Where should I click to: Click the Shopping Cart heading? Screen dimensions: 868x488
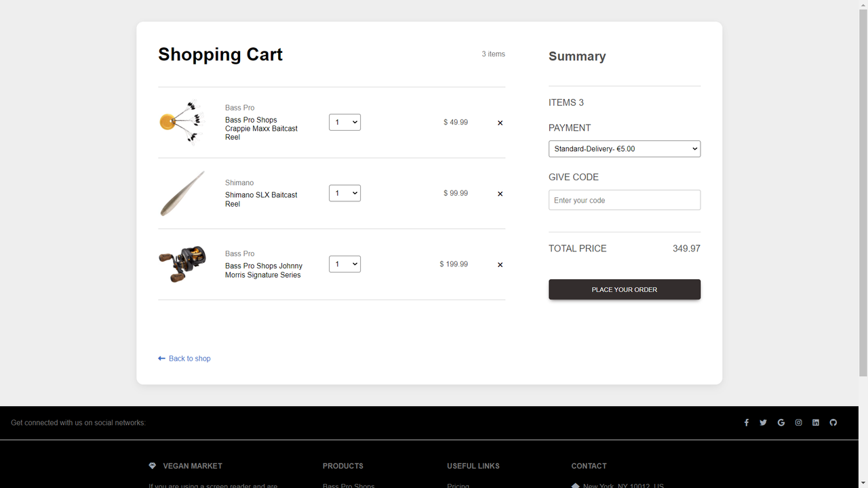[x=220, y=54]
